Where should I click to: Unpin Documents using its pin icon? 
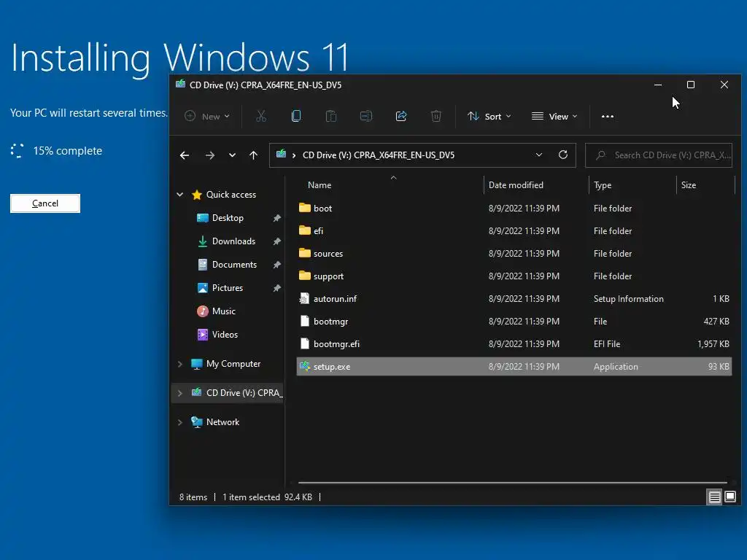tap(276, 265)
